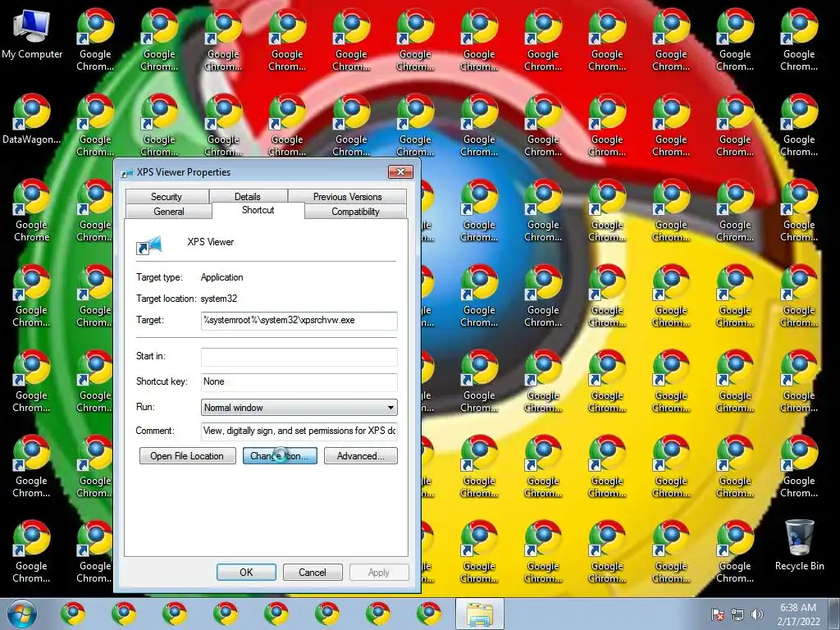Open the network status tray icon
The width and height of the screenshot is (840, 630).
pos(737,614)
